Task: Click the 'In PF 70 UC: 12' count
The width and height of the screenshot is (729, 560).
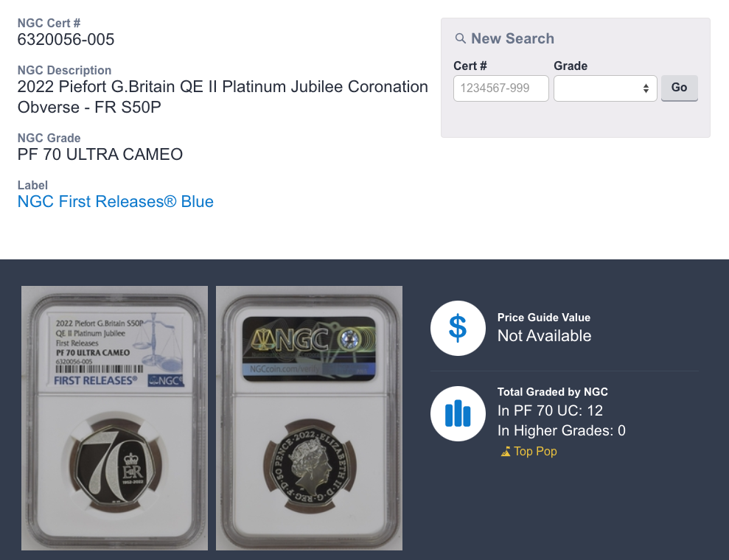Action: coord(550,410)
